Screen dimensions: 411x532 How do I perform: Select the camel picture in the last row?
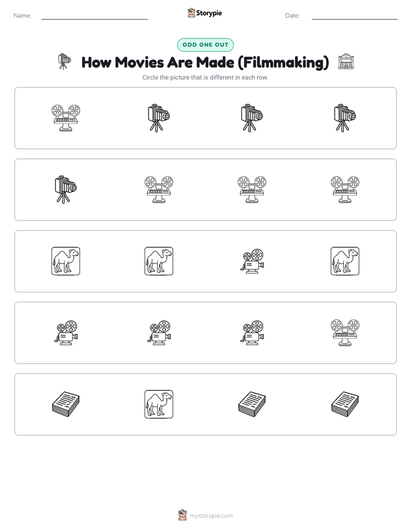point(159,404)
